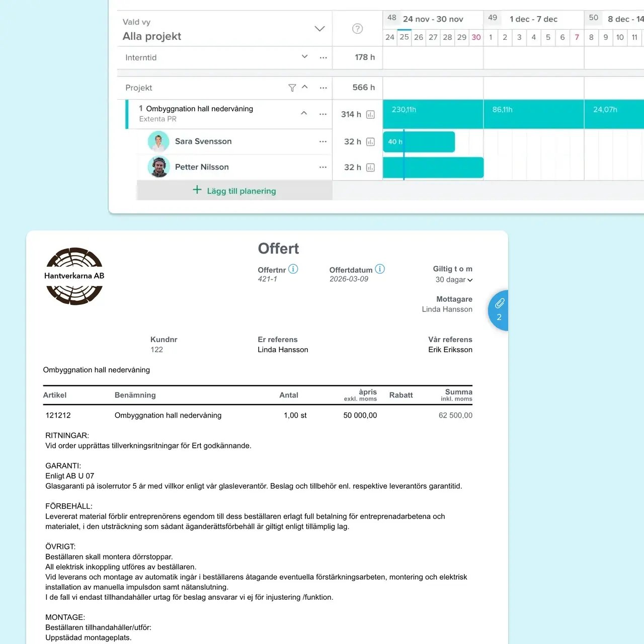The image size is (644, 644).
Task: View info icon next to Offertnr
Action: coord(293,269)
